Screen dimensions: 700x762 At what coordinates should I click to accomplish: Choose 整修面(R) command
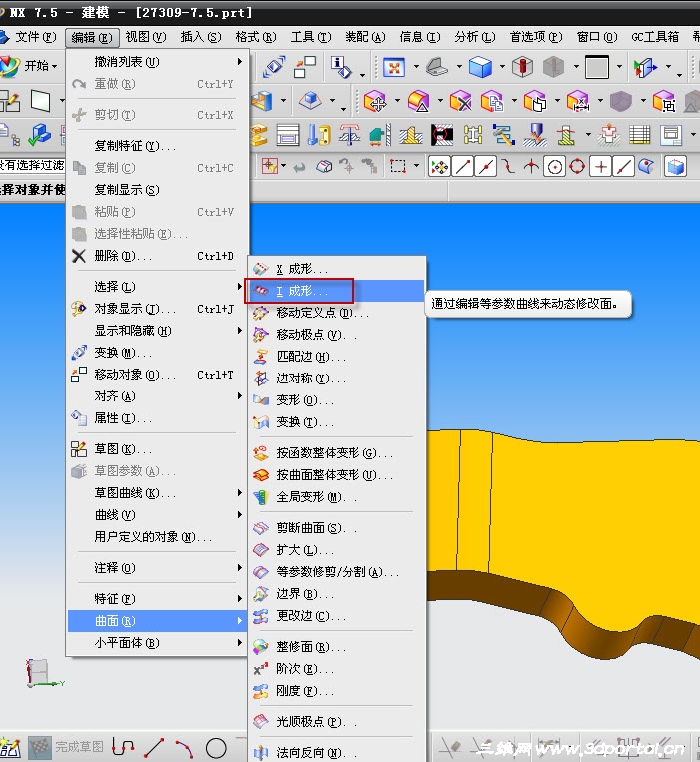coord(336,647)
